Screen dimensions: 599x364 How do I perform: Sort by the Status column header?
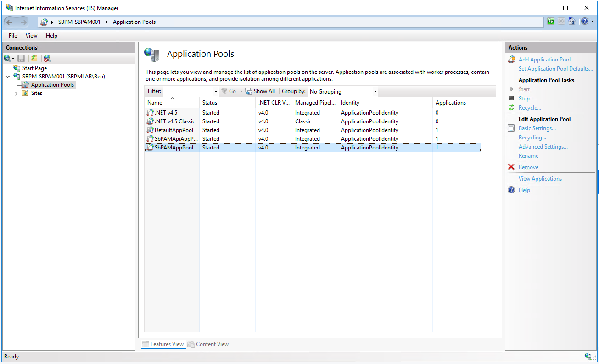coord(210,103)
